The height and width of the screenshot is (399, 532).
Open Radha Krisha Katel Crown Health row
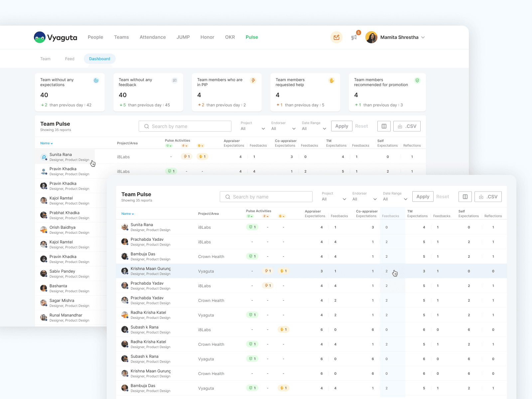pyautogui.click(x=312, y=344)
